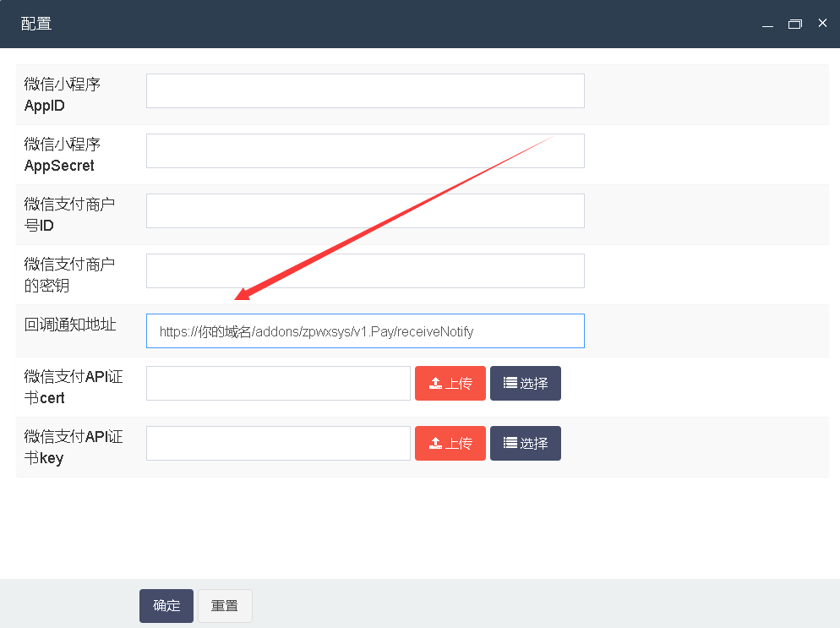
Task: Click the 配置 dialog title text
Action: coord(36,25)
